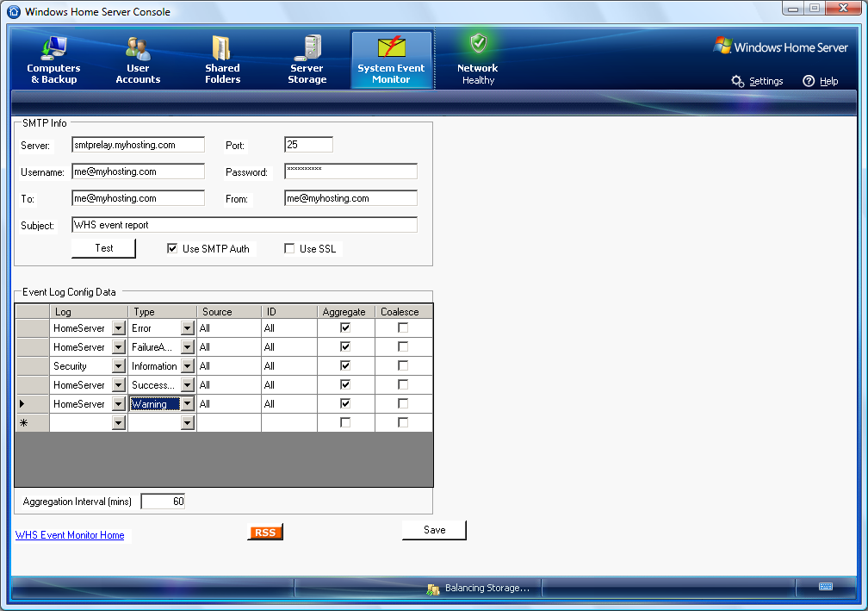868x611 pixels.
Task: Toggle Aggregate for the Security Information row
Action: point(345,365)
